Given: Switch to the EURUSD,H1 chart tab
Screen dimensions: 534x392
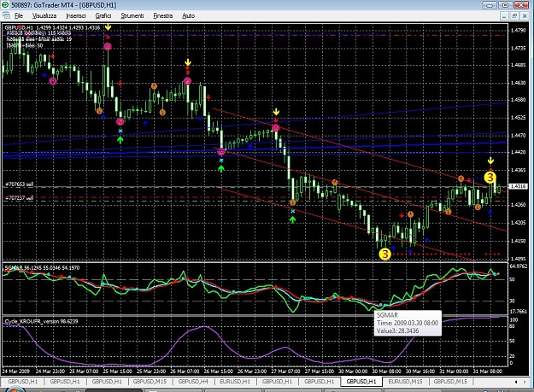Looking at the screenshot, I should [x=235, y=382].
